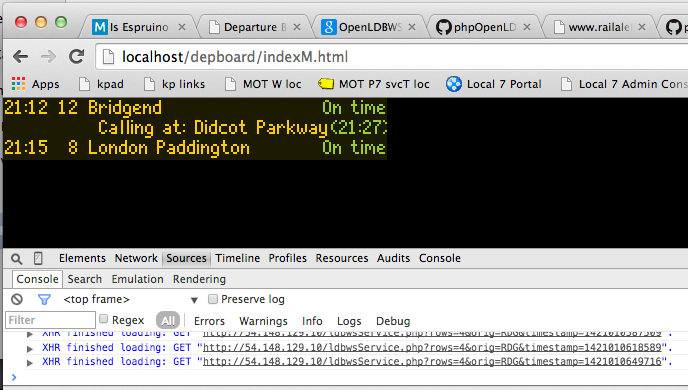The width and height of the screenshot is (688, 390).
Task: Open the kpad bookmark
Action: point(101,84)
